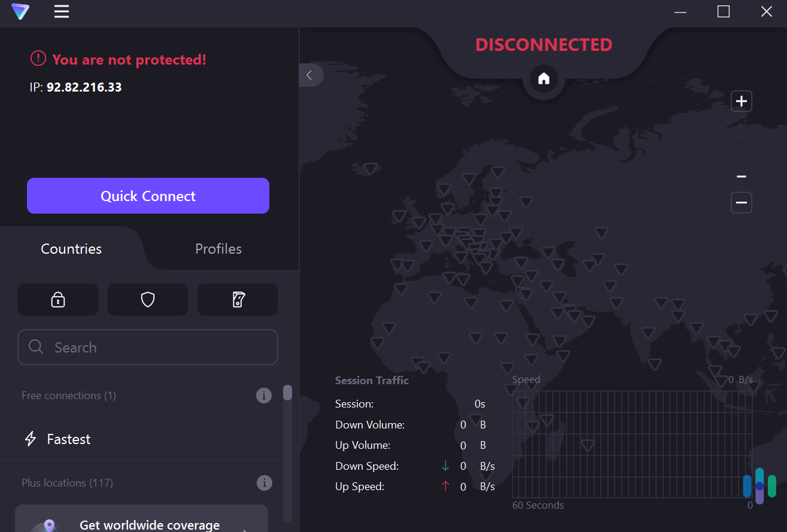Switch to the Profiles tab
The image size is (787, 532).
coord(218,248)
